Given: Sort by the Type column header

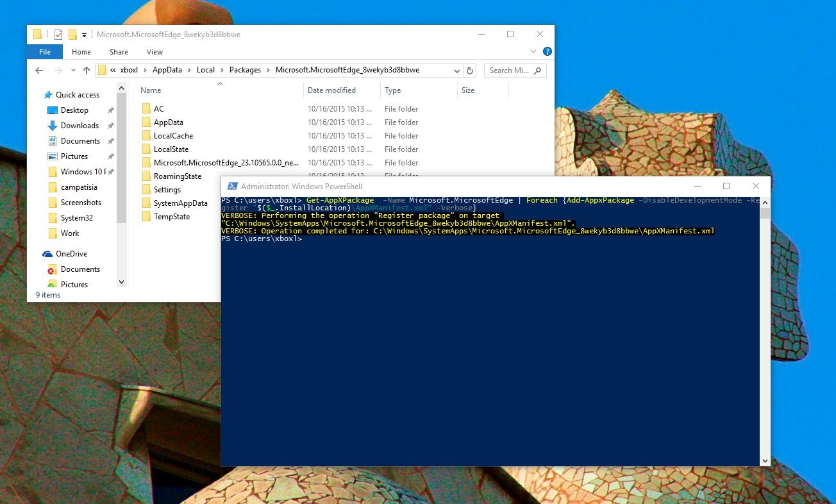Looking at the screenshot, I should coord(393,90).
